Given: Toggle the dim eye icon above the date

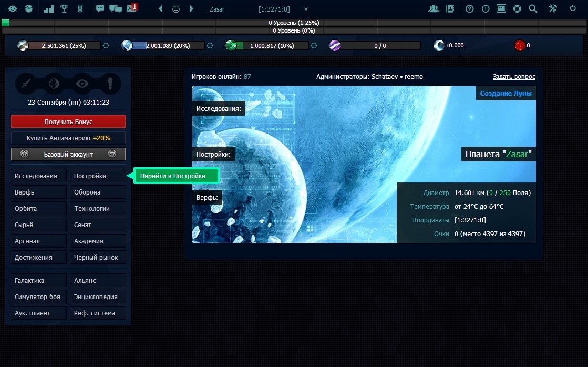Looking at the screenshot, I should 82,83.
